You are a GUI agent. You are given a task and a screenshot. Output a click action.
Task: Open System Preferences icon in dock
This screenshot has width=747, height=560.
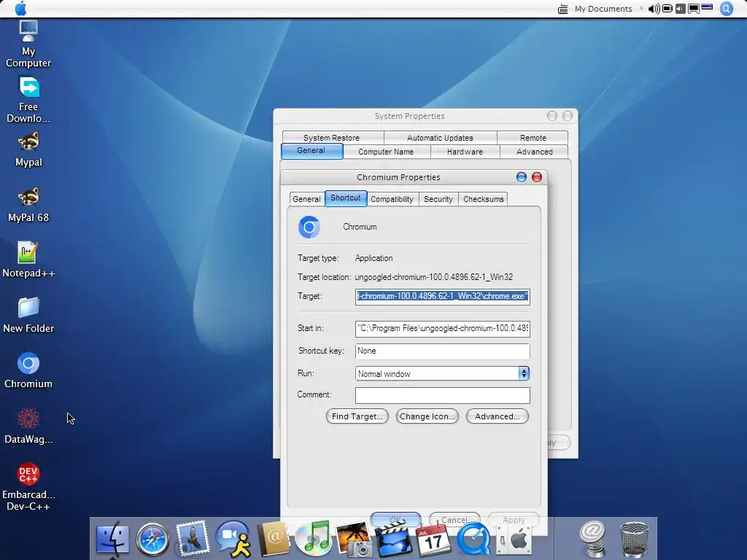pyautogui.click(x=514, y=540)
